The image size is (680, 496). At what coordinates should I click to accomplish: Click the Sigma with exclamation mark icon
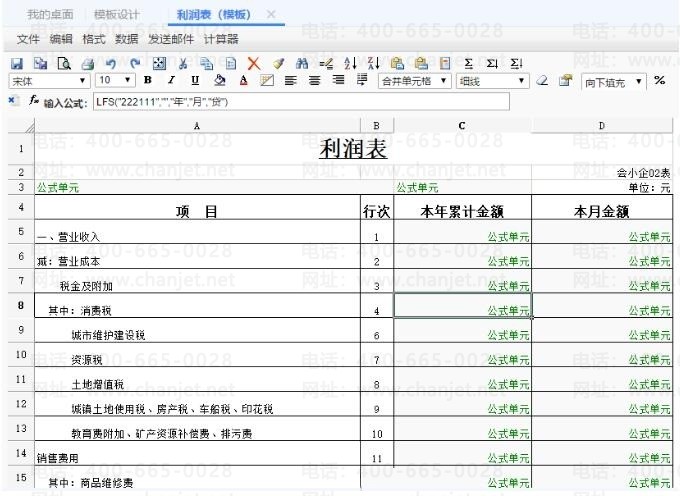(x=516, y=64)
